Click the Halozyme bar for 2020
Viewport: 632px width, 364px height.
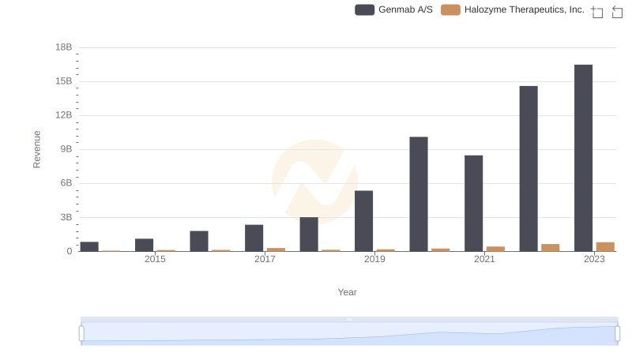(x=441, y=250)
